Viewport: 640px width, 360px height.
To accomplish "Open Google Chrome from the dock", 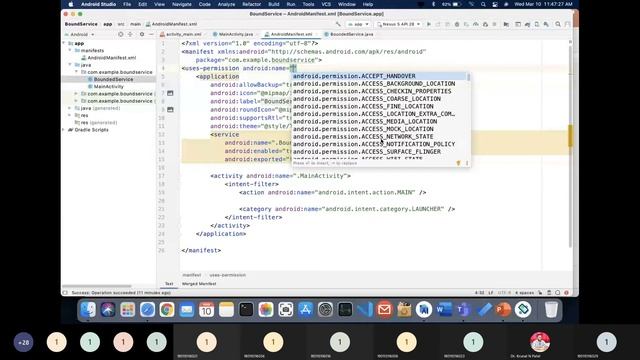I will pyautogui.click(x=167, y=310).
